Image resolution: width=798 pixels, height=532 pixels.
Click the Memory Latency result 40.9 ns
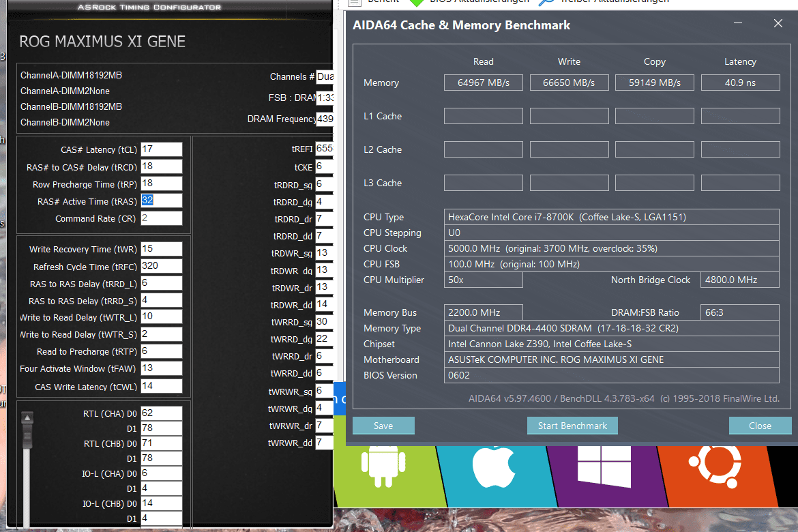pyautogui.click(x=741, y=83)
